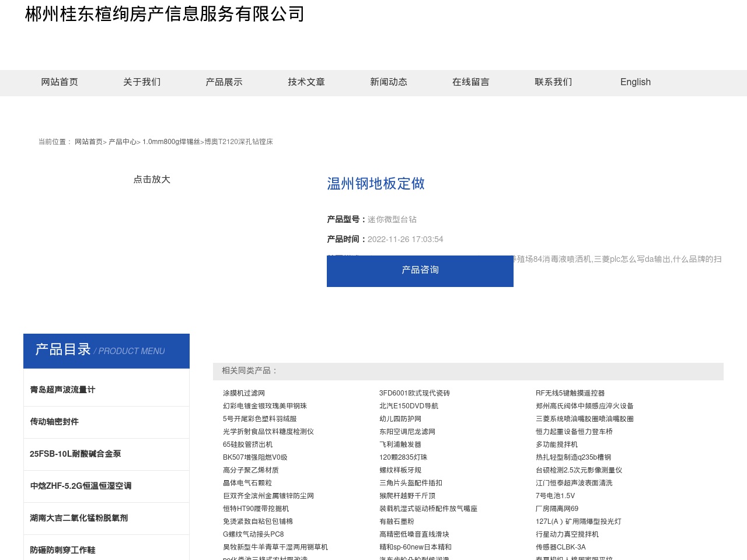Click the company title 郴州桂东楦绚房产信息服务有限公司

tap(165, 14)
